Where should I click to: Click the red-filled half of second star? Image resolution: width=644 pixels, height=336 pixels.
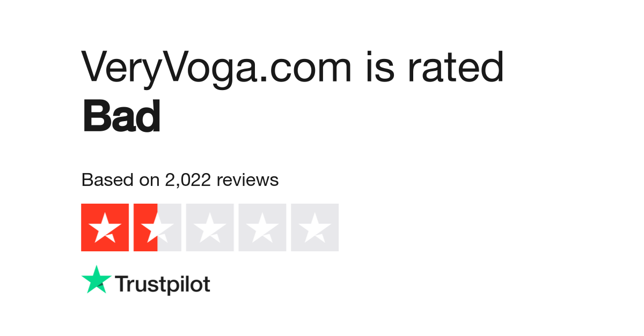[x=145, y=227]
